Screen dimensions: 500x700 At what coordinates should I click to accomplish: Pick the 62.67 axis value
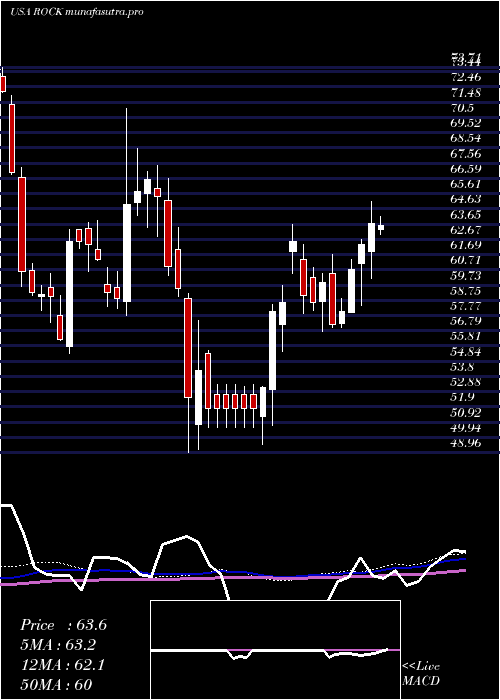coord(466,230)
